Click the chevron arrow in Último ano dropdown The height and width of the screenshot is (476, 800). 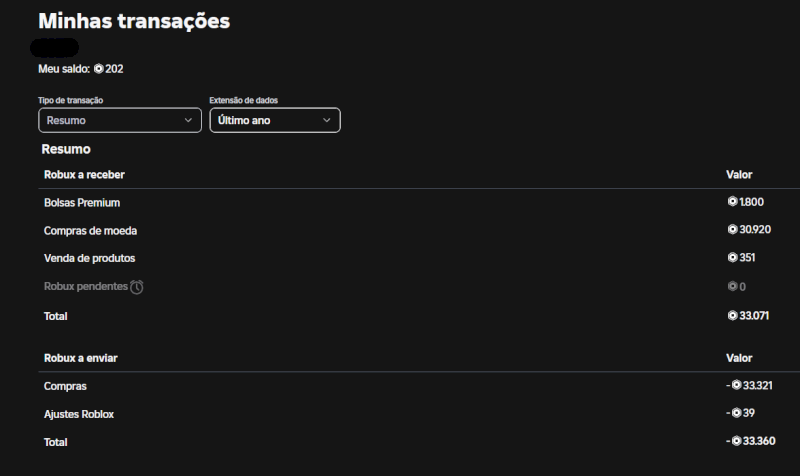326,120
